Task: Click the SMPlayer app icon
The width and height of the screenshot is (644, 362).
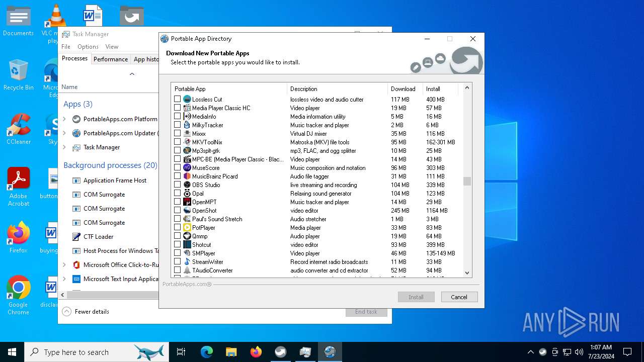Action: pos(187,253)
